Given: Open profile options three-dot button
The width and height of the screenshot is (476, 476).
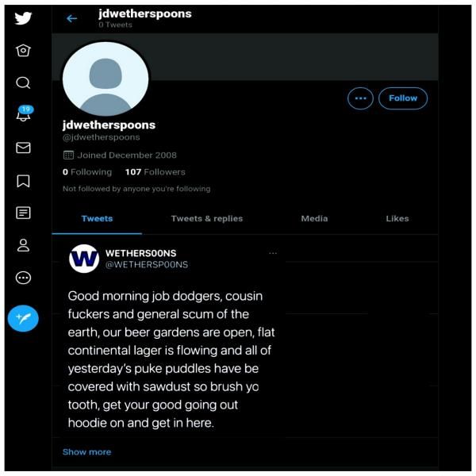Looking at the screenshot, I should coord(360,98).
